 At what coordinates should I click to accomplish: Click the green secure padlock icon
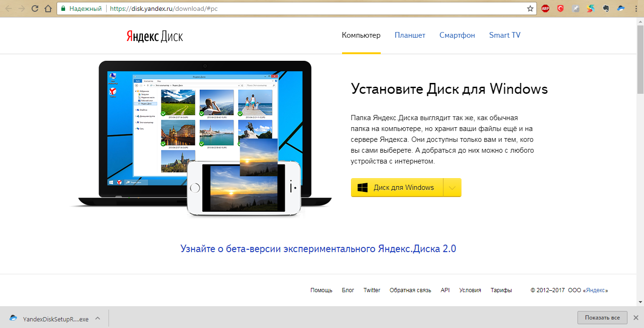pos(63,8)
